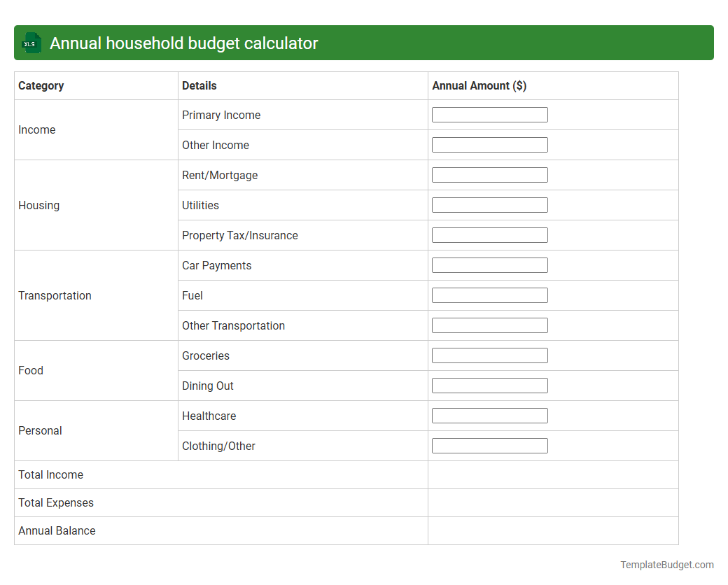
Task: Select the Rent/Mortgage amount input
Action: [x=489, y=174]
